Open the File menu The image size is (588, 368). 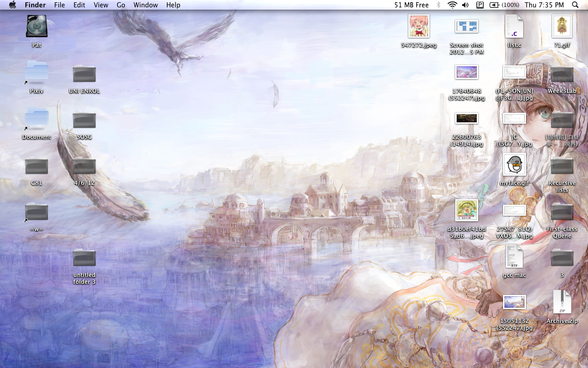tap(59, 5)
